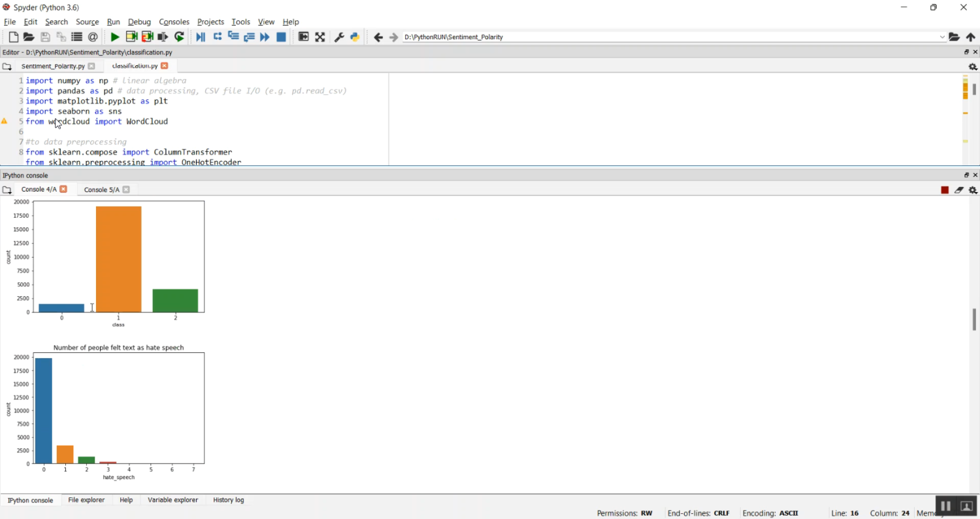Run the selection or current line
980x519 pixels.
point(163,37)
